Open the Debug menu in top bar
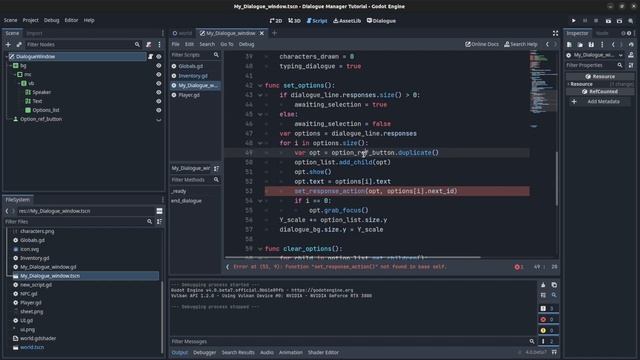640x360 pixels. point(51,20)
